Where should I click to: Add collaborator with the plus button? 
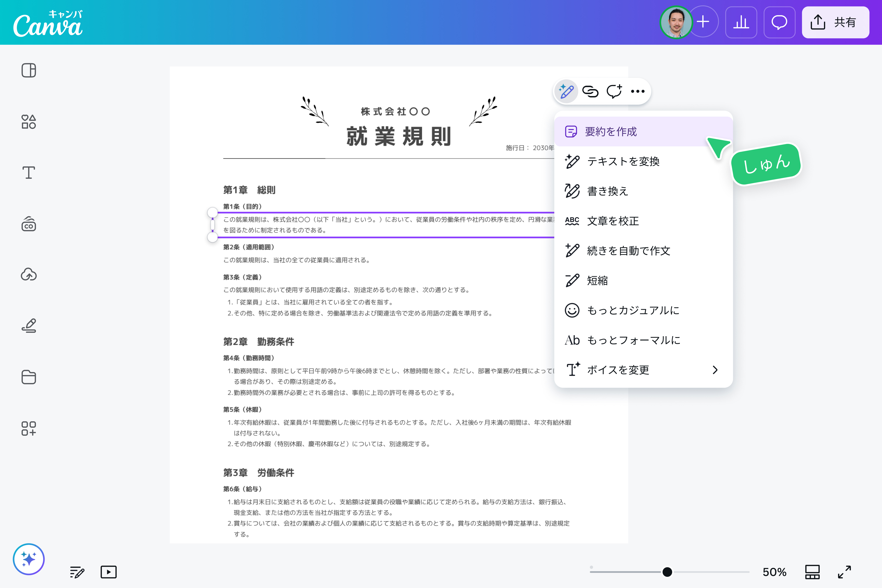click(703, 22)
